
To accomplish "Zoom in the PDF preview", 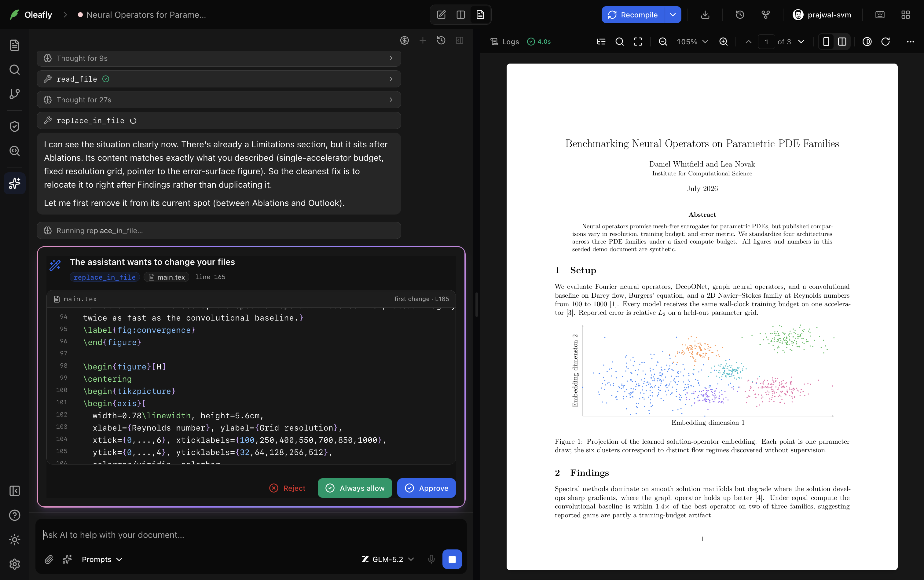I will pyautogui.click(x=723, y=42).
